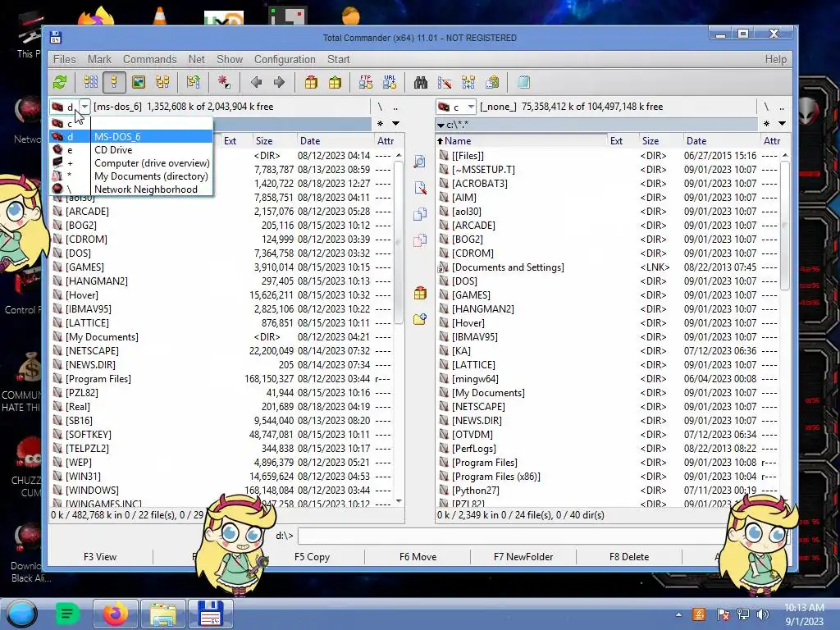Open the Help menu

click(x=776, y=59)
